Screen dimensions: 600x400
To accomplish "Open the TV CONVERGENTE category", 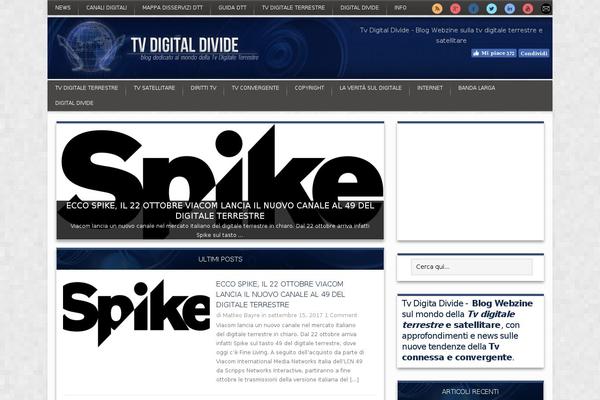I will [255, 88].
